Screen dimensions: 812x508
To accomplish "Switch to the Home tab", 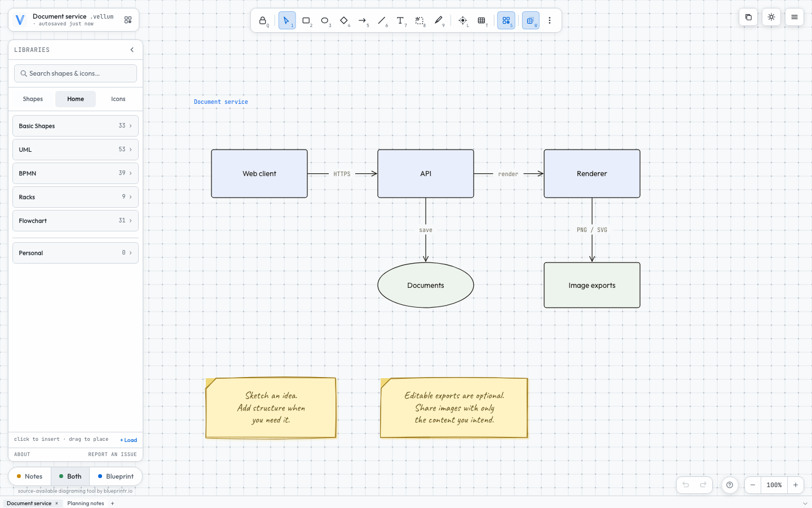I will tap(76, 99).
